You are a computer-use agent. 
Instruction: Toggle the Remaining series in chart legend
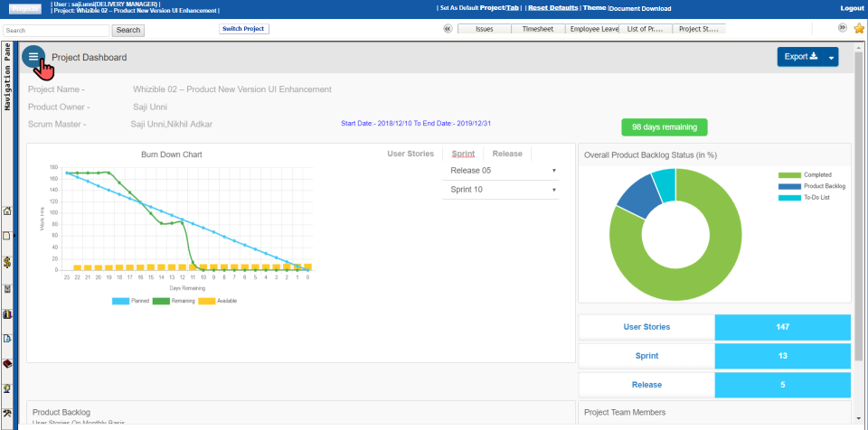[172, 300]
